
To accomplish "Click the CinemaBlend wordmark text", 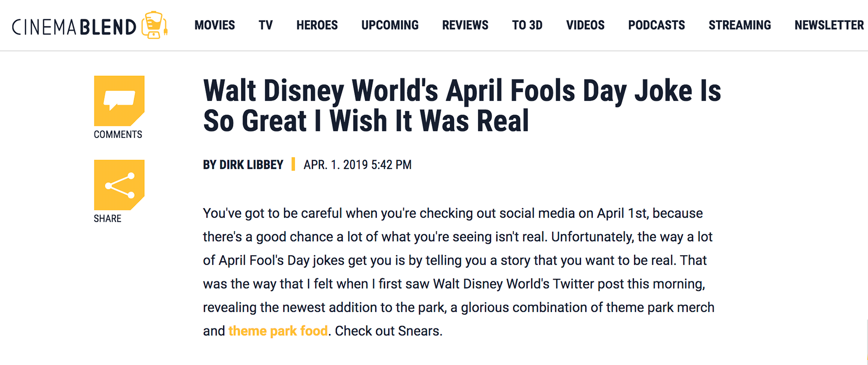I will pyautogui.click(x=74, y=27).
